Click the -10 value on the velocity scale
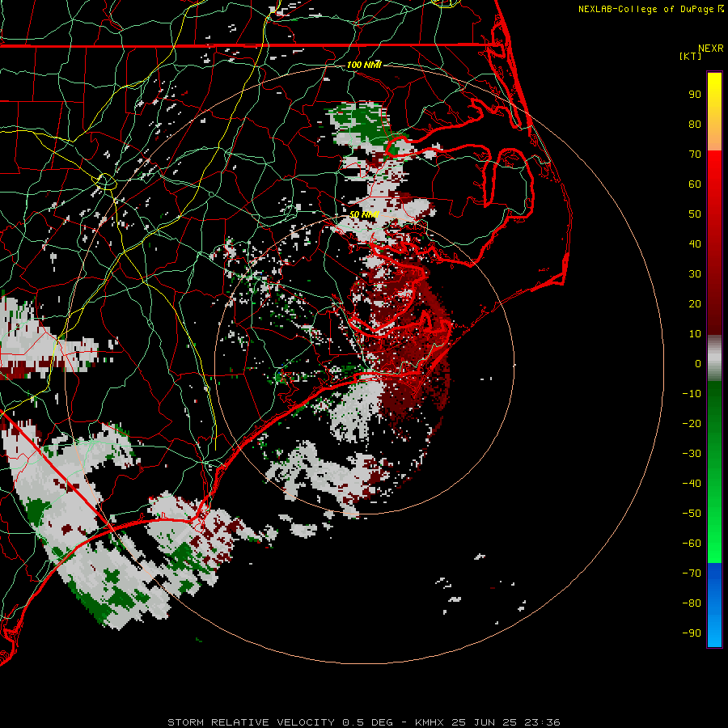 [x=692, y=394]
